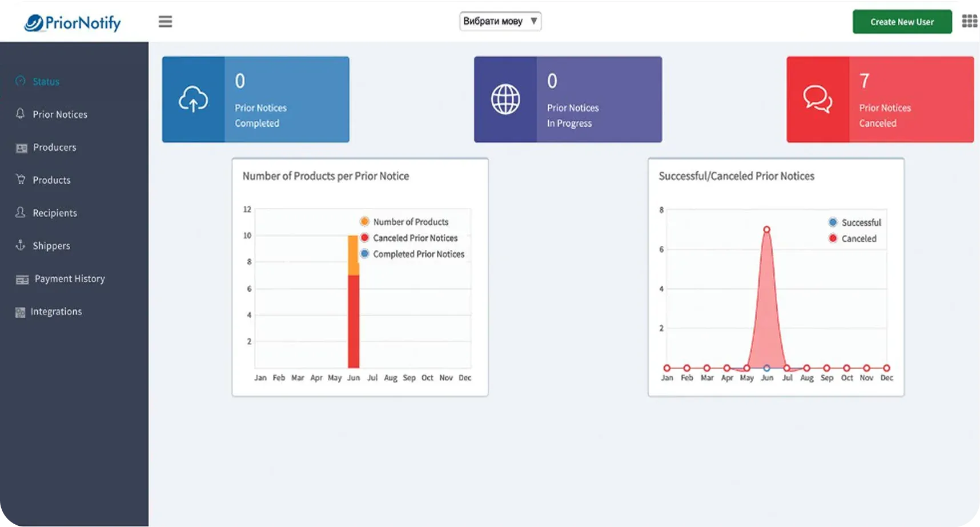The image size is (980, 527).
Task: Click the June peak point on Canceled line
Action: [x=766, y=230]
